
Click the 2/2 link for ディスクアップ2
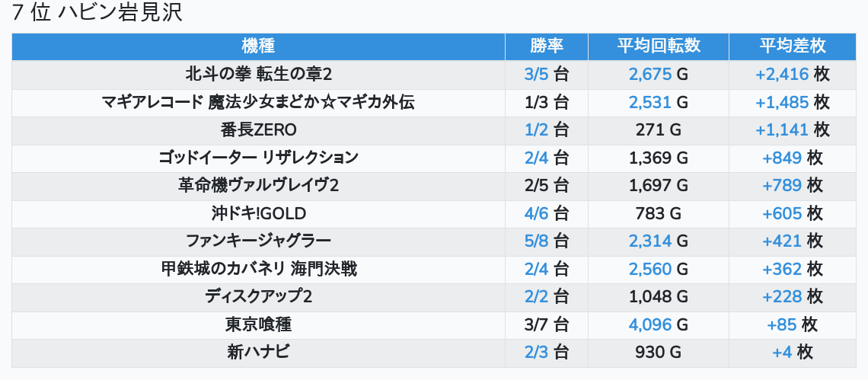[537, 297]
